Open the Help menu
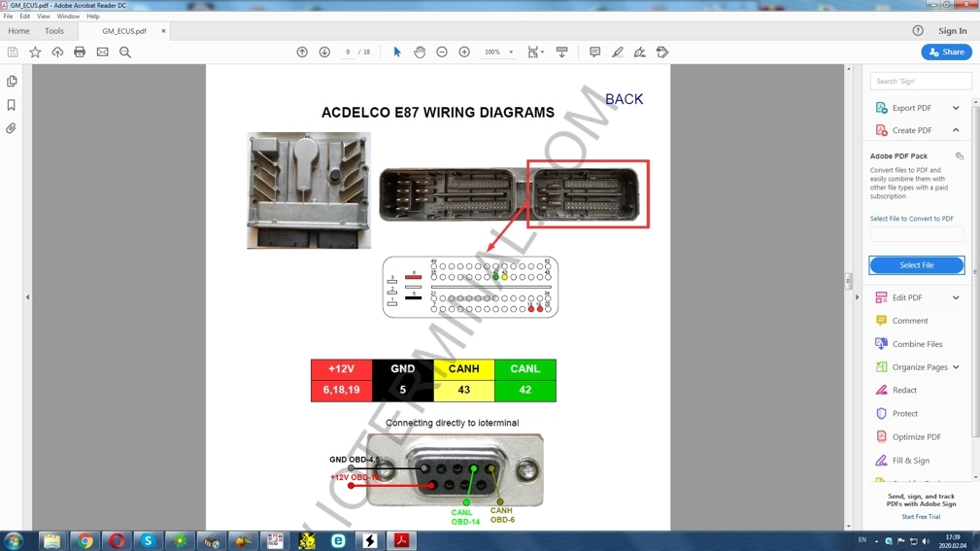 [x=92, y=17]
